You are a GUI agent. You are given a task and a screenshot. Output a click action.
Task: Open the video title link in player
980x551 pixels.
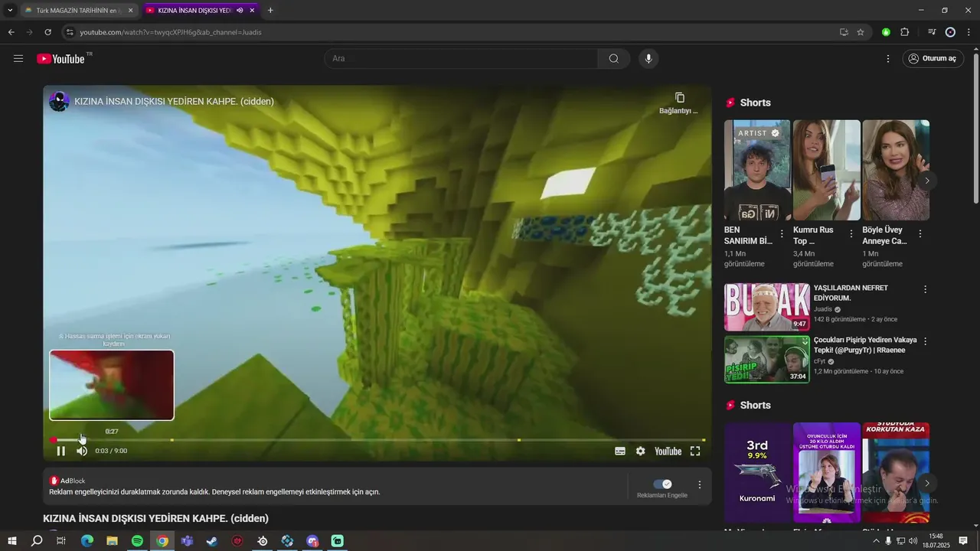click(175, 101)
